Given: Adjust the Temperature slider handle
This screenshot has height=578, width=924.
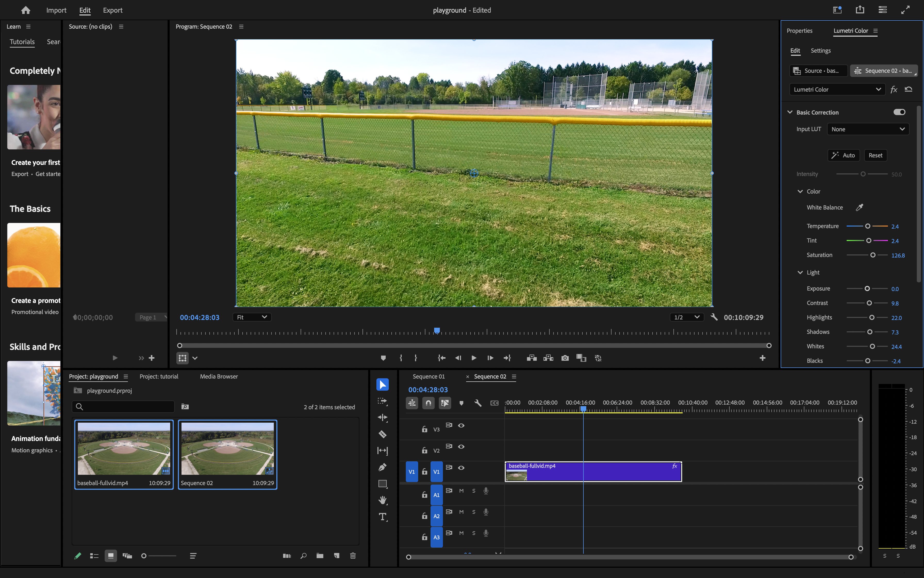Looking at the screenshot, I should (x=868, y=226).
